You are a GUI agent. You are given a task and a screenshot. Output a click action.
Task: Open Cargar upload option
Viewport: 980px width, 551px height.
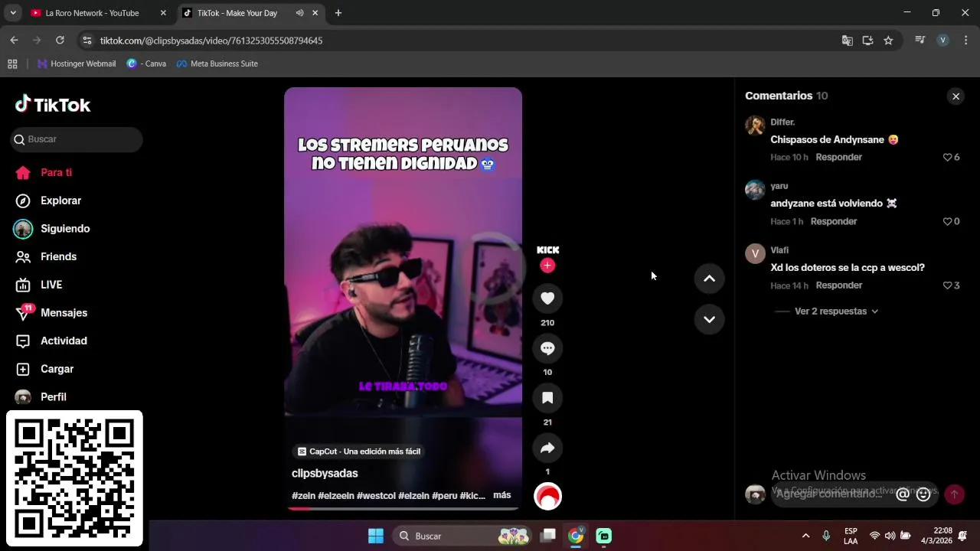coord(45,369)
